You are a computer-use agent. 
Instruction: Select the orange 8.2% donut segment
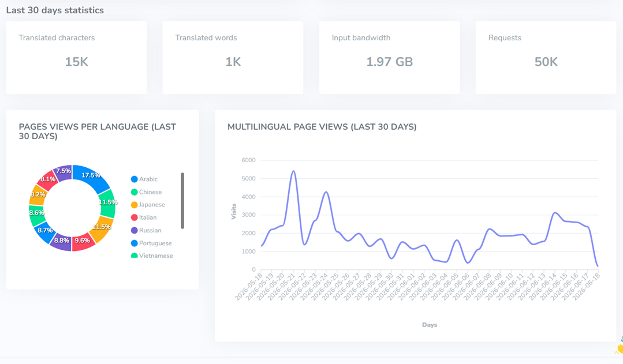click(x=38, y=195)
